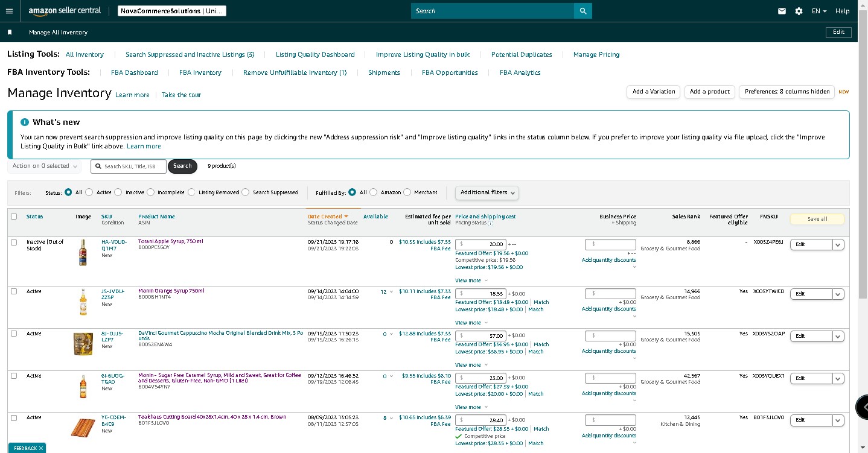Choose the Inactive status filter radio
The height and width of the screenshot is (453, 868).
120,192
